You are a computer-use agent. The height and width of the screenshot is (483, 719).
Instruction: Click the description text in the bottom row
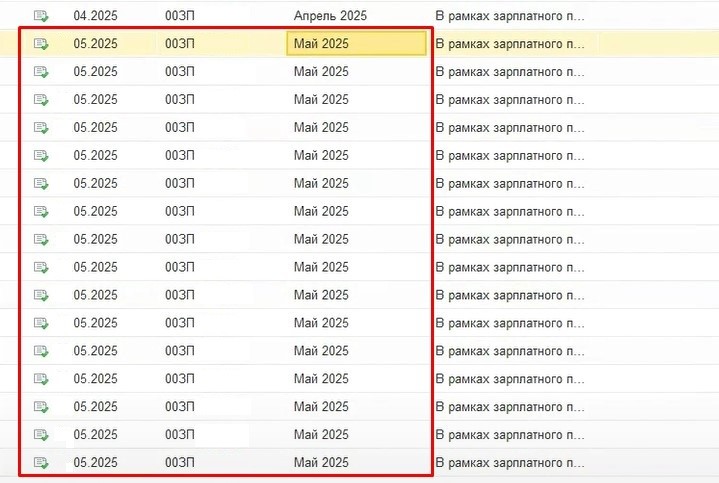509,463
